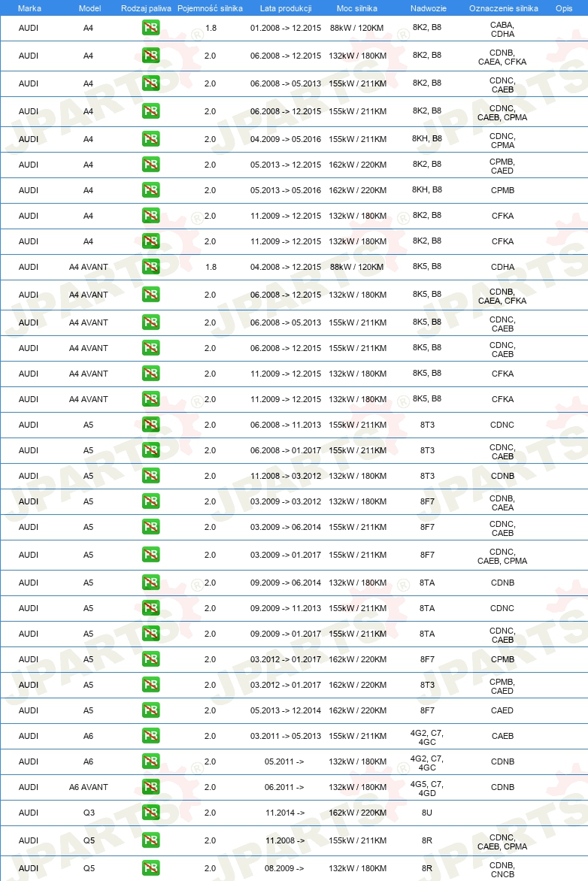Click fuel icon in Q5 11.2008 row
The image size is (588, 881).
click(150, 840)
